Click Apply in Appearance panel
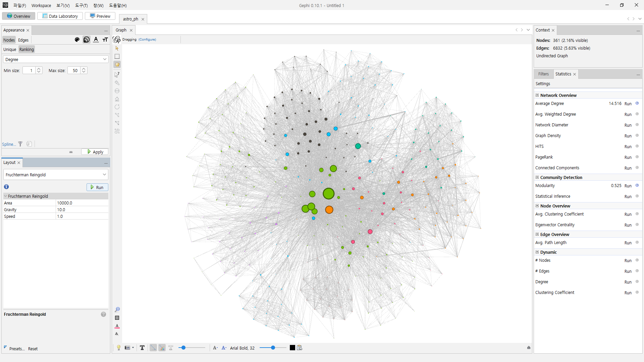This screenshot has width=644, height=362. [x=95, y=152]
